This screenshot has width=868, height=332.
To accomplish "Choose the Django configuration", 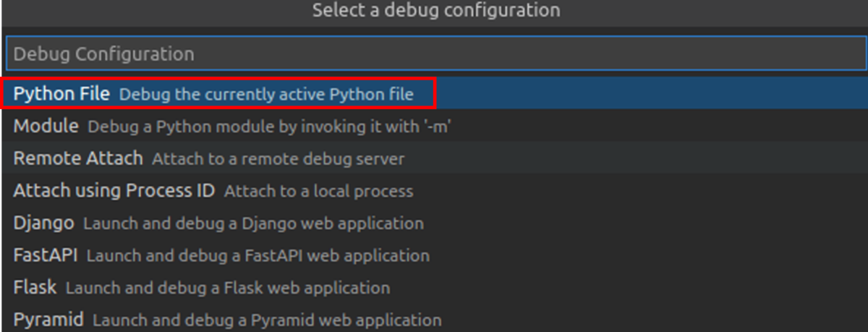I will tap(434, 224).
